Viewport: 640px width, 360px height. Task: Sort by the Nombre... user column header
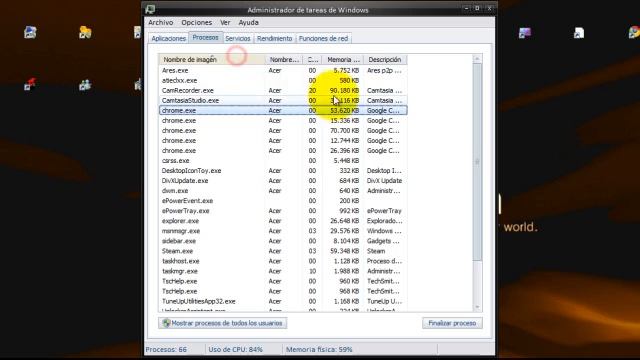pyautogui.click(x=284, y=60)
